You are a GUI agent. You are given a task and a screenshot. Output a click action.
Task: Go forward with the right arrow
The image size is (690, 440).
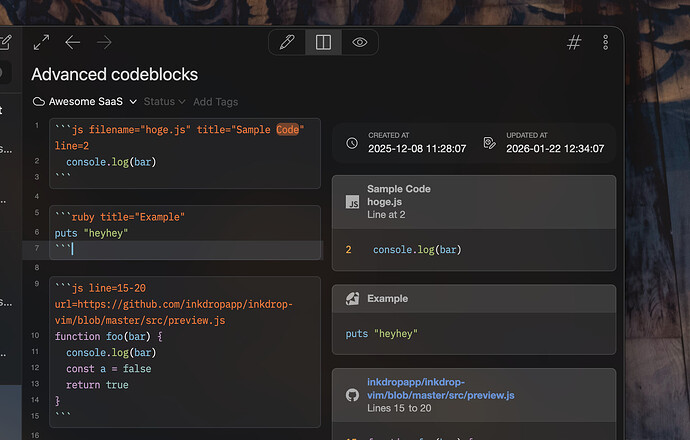104,42
